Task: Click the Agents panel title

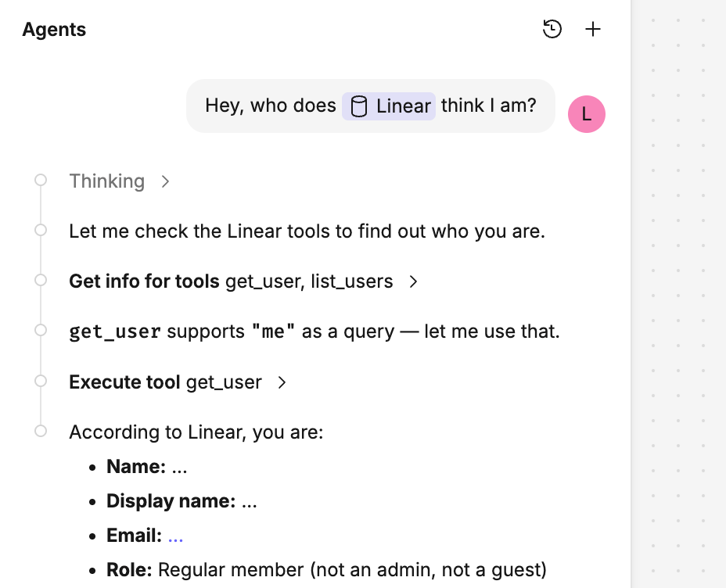Action: 54,30
